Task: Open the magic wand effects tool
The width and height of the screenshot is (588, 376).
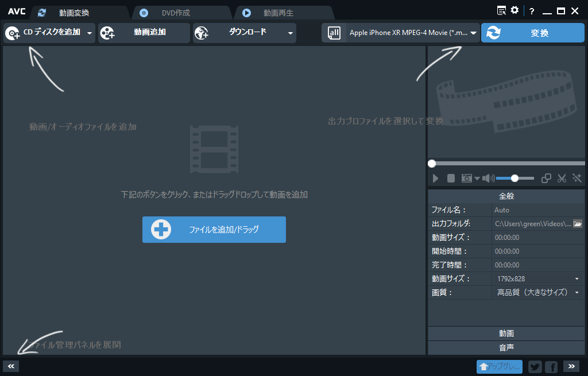Action: [577, 179]
